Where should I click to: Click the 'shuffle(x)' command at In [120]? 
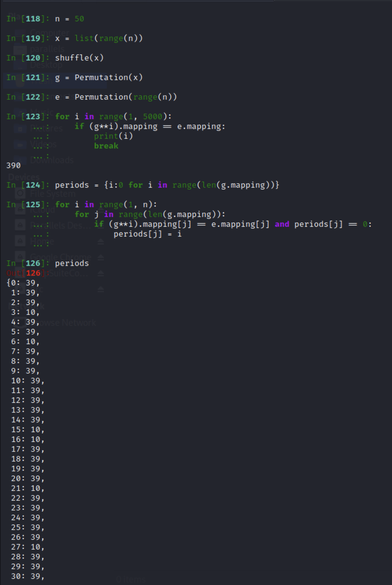click(79, 58)
